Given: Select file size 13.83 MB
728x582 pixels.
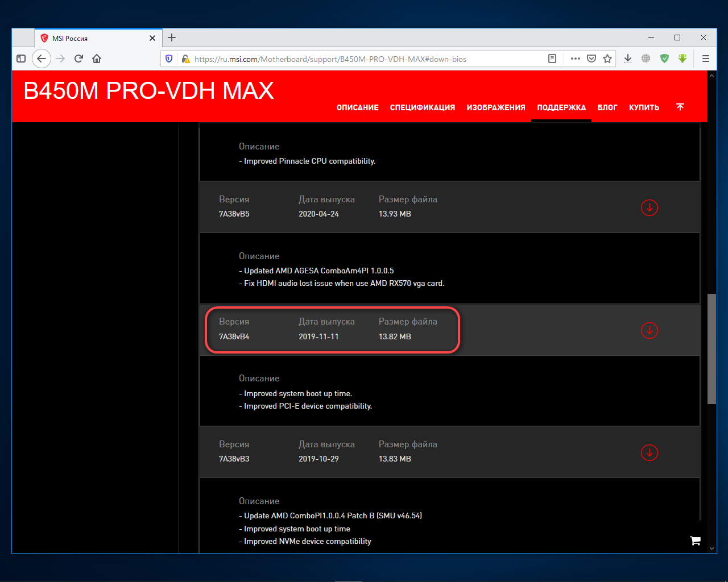Looking at the screenshot, I should pyautogui.click(x=395, y=459).
